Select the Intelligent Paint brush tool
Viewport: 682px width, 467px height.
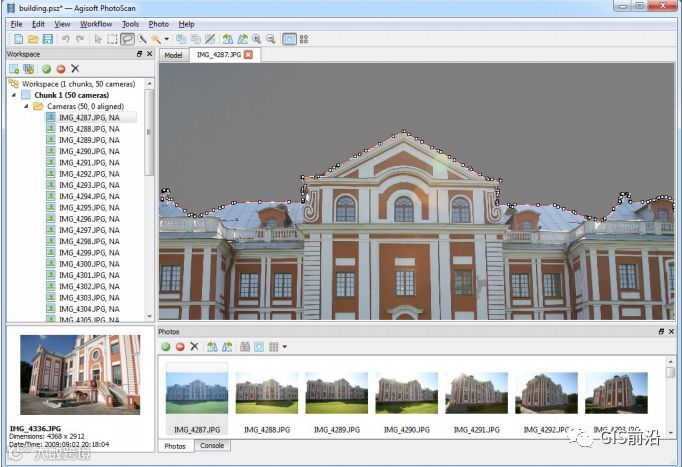pyautogui.click(x=142, y=39)
